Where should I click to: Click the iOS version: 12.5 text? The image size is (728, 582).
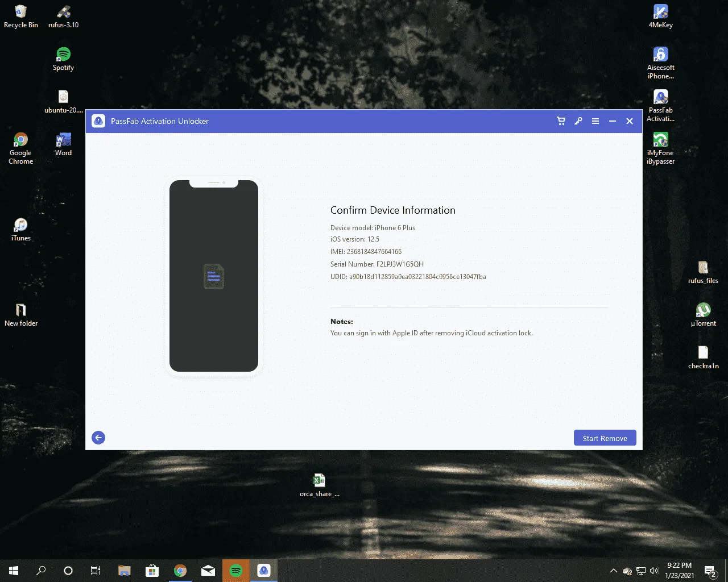coord(355,239)
